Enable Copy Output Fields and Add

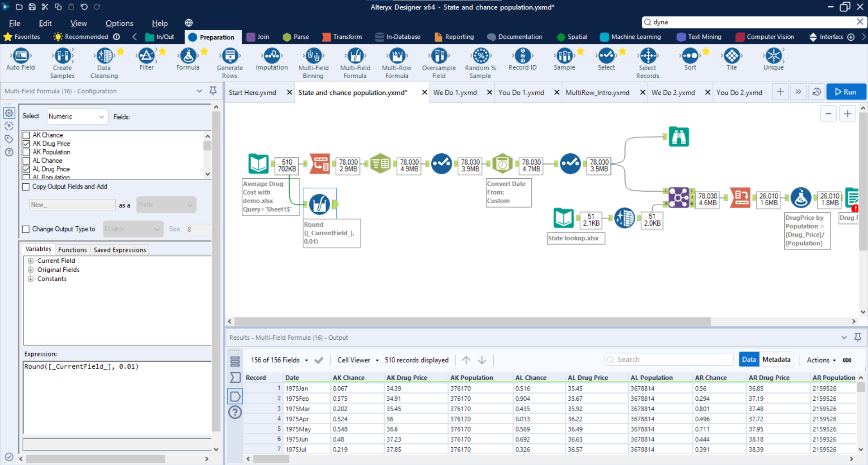[x=26, y=187]
